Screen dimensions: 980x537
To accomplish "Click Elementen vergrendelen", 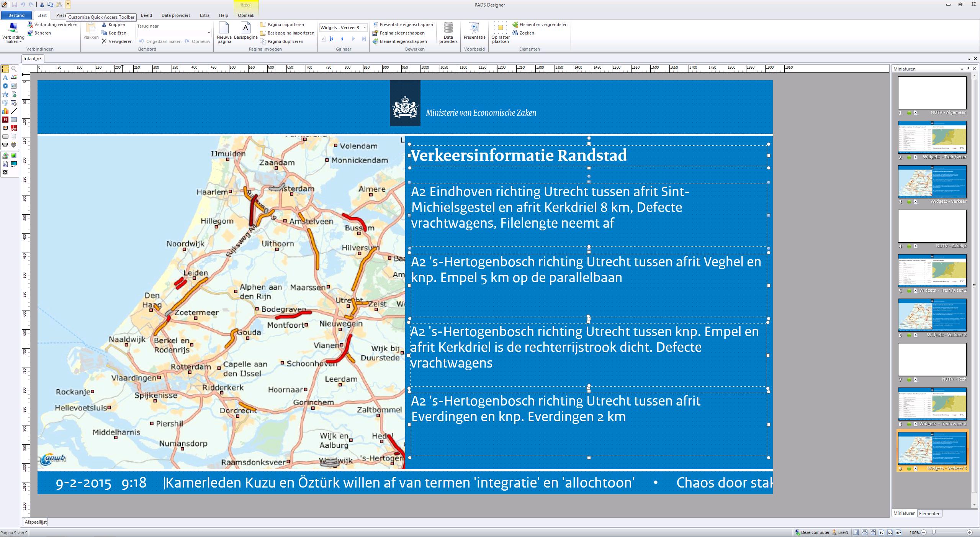I will click(x=540, y=25).
